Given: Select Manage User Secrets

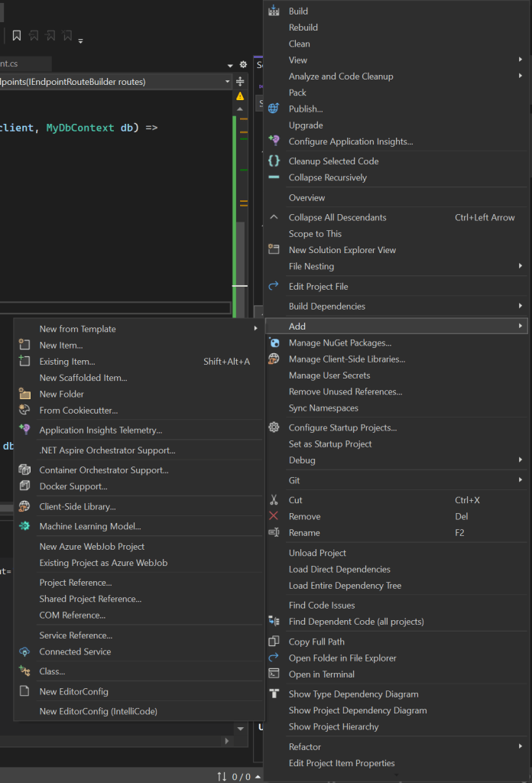Looking at the screenshot, I should pyautogui.click(x=329, y=375).
